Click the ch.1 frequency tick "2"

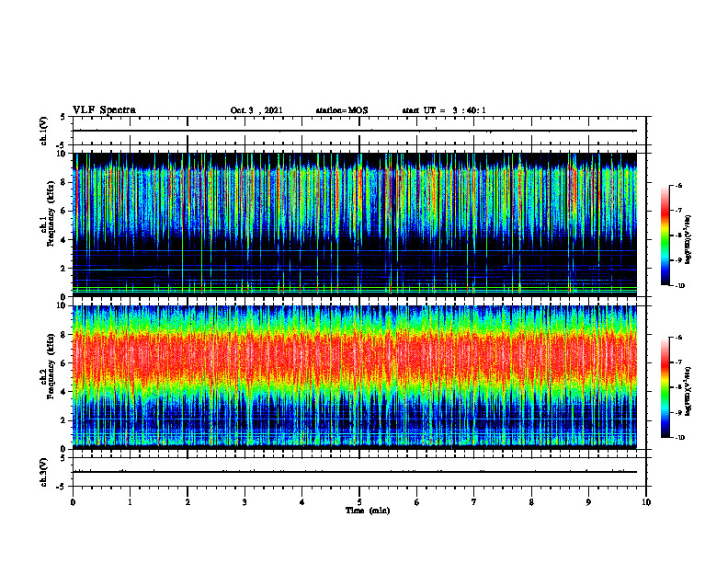click(x=64, y=269)
